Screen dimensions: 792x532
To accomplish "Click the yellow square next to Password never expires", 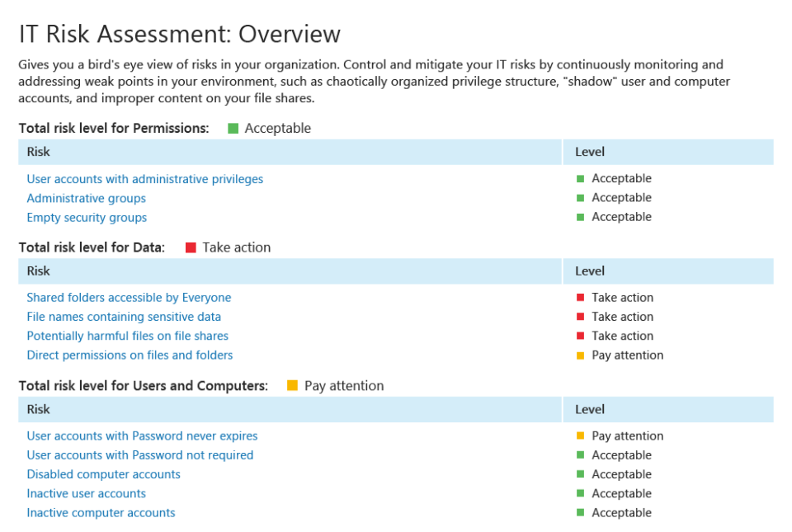I will [x=578, y=435].
